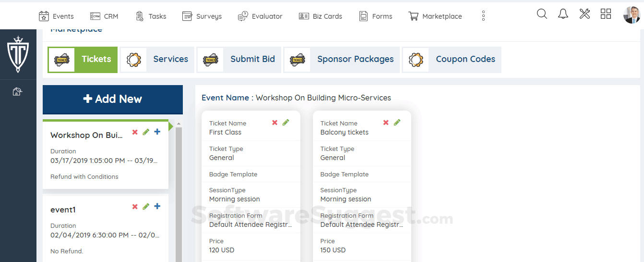
Task: Click the search magnifier icon
Action: 542,14
